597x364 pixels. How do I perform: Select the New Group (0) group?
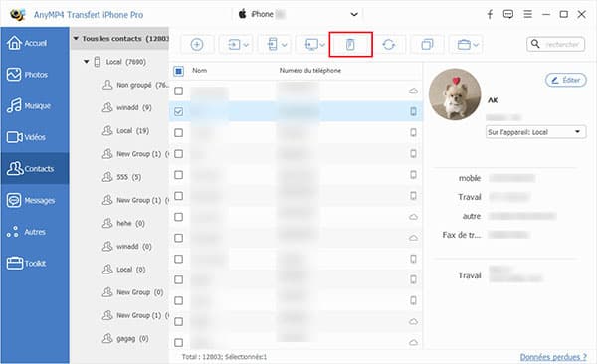(133, 292)
